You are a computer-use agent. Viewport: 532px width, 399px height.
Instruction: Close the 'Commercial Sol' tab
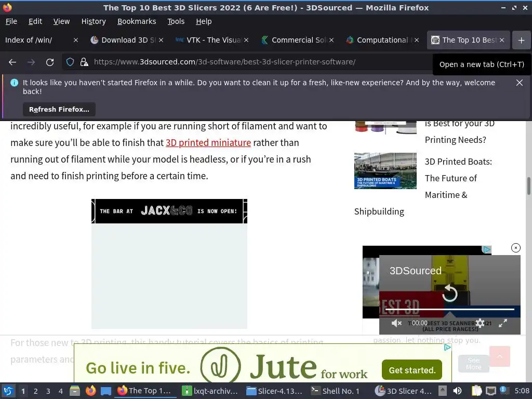(x=331, y=40)
